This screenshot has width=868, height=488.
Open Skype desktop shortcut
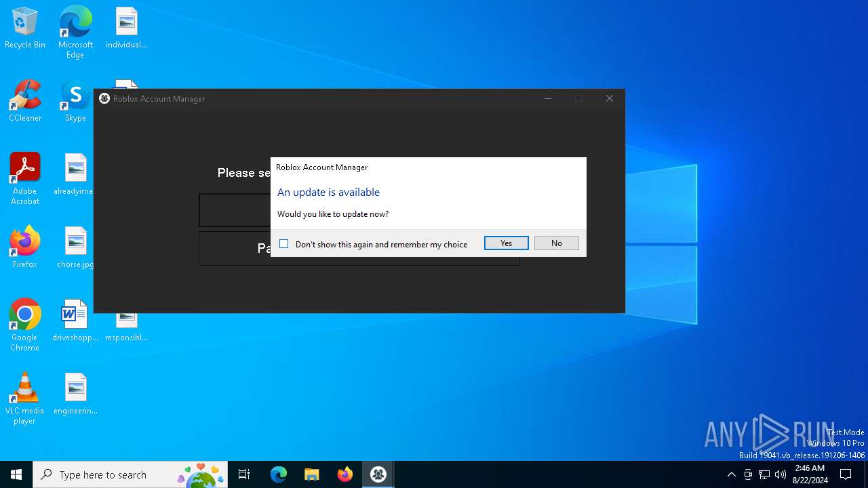pos(75,102)
